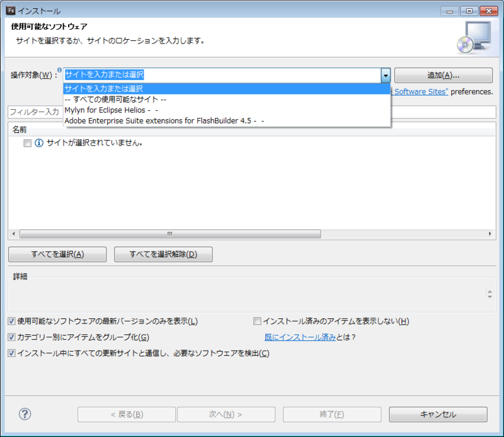504x437 pixels.
Task: Click the 追加(A)... button
Action: click(444, 75)
